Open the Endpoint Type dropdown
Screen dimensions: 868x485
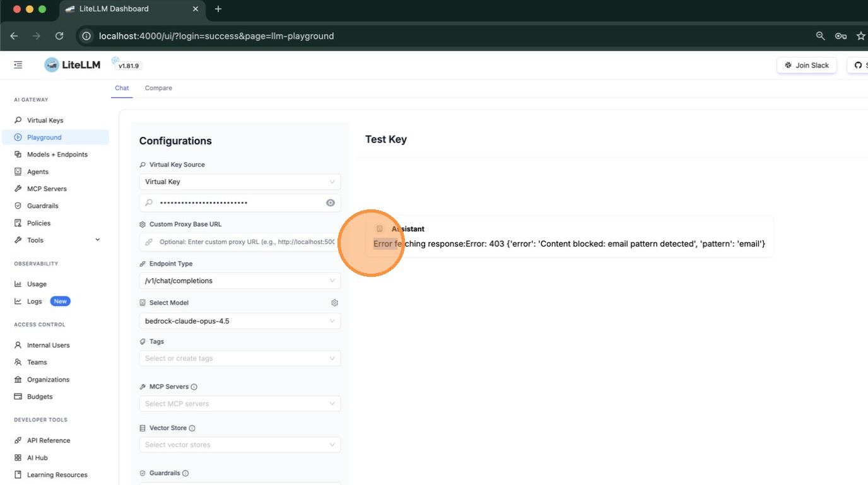click(240, 281)
